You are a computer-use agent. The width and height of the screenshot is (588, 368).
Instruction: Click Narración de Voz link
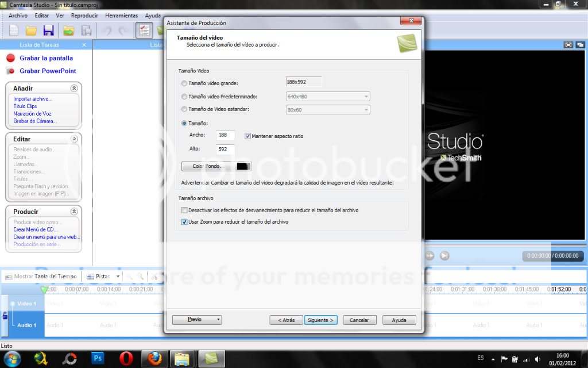coord(32,113)
